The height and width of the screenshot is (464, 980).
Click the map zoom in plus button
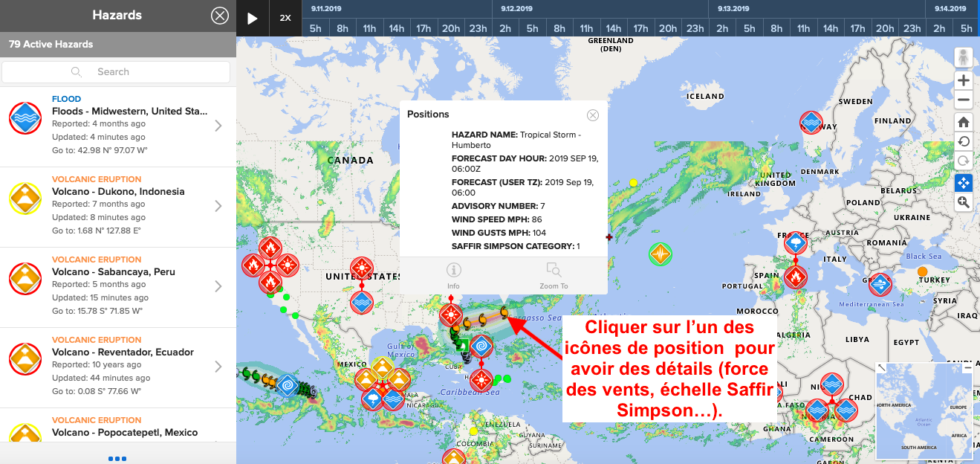click(964, 80)
